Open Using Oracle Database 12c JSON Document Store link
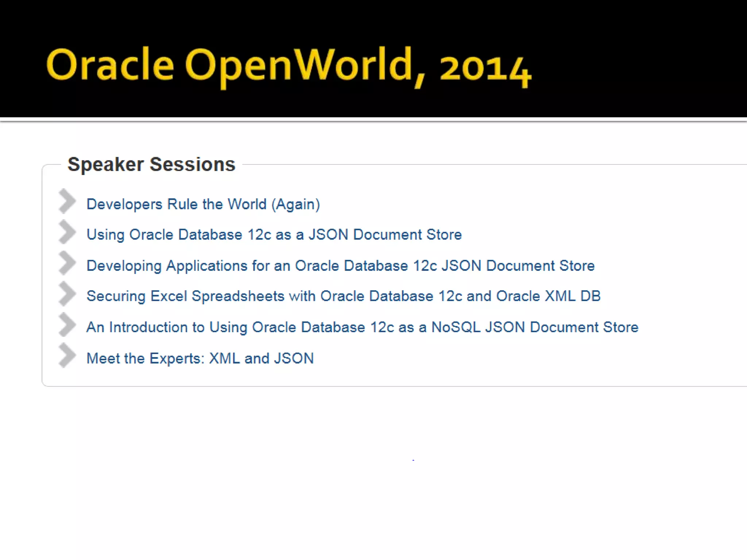The image size is (747, 560). [274, 235]
